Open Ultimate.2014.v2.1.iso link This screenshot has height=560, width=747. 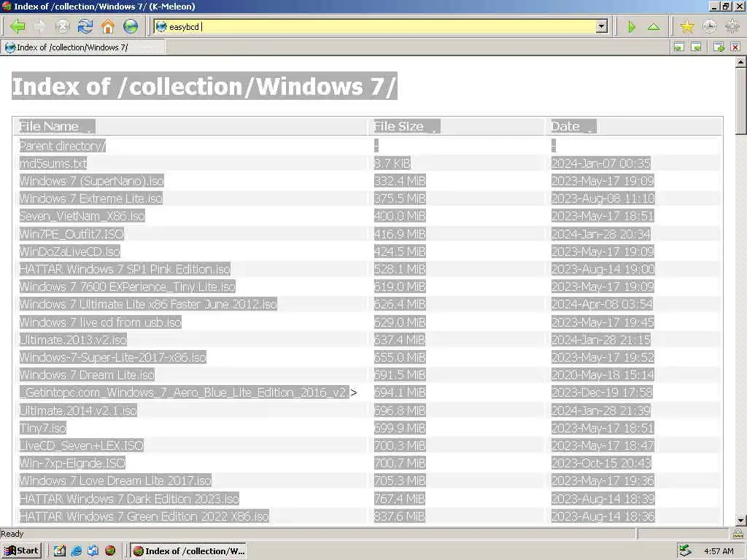point(78,411)
